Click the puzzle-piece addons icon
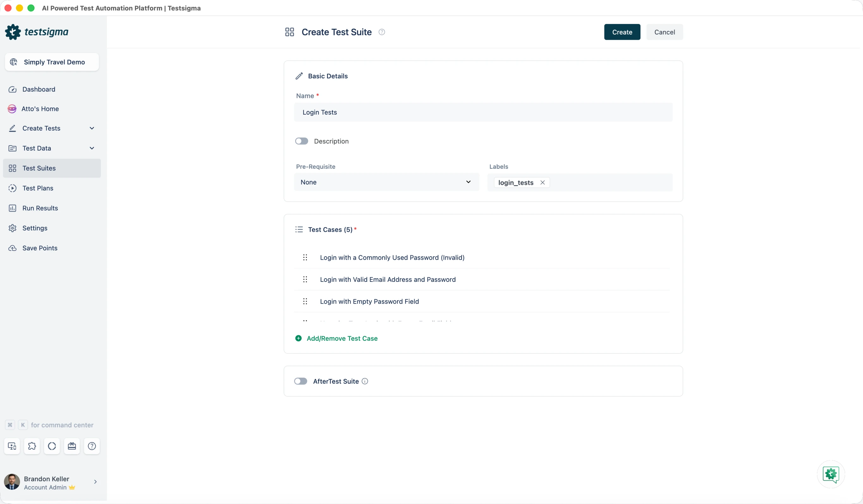The image size is (863, 504). [32, 446]
